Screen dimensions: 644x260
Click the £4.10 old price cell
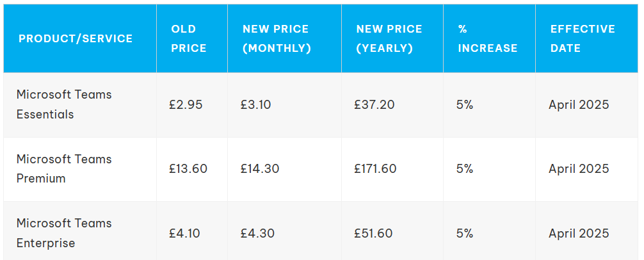[184, 233]
